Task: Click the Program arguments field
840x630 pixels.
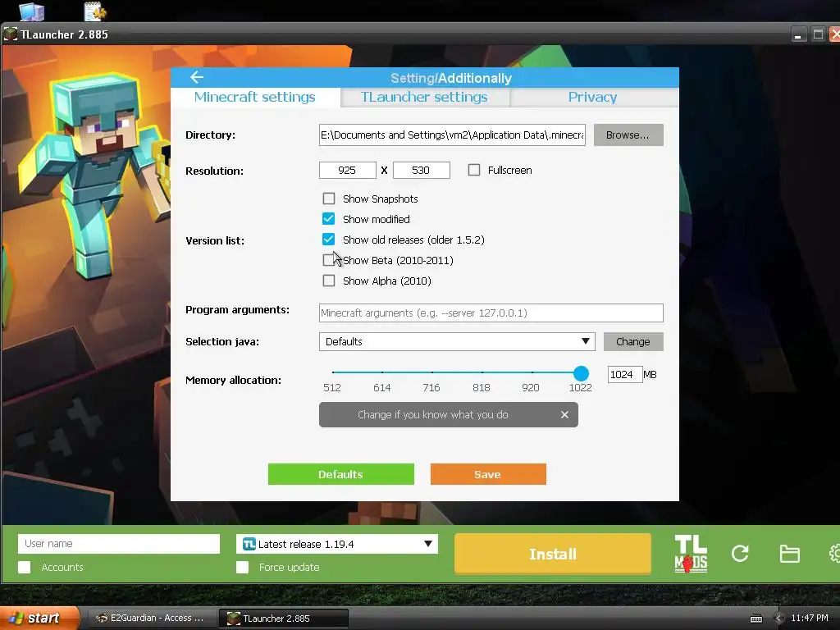Action: coord(491,313)
